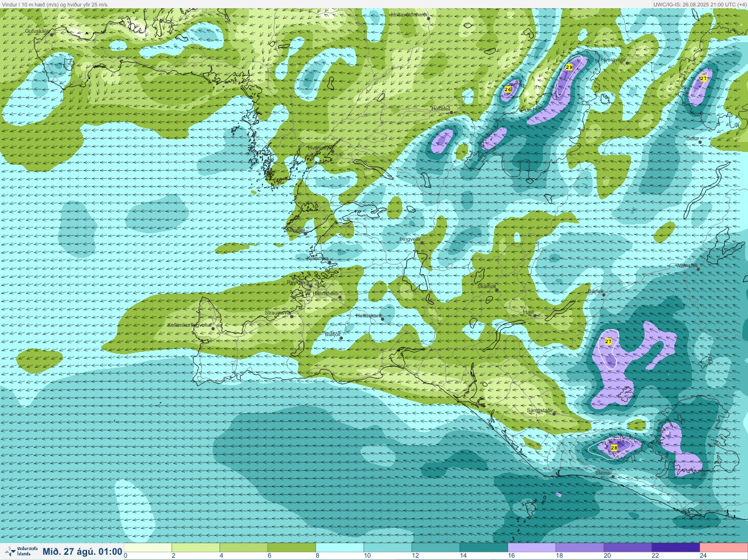Screen dimensions: 748x560
Task: Click the 'Mið. 27 ágú. 01:00' forecast time
Action: pyautogui.click(x=82, y=551)
